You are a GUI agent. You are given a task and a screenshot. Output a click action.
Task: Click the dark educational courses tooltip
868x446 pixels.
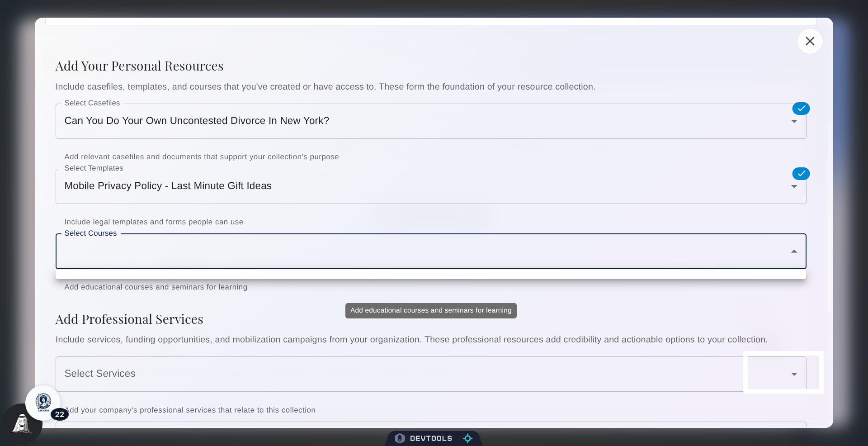coord(430,310)
